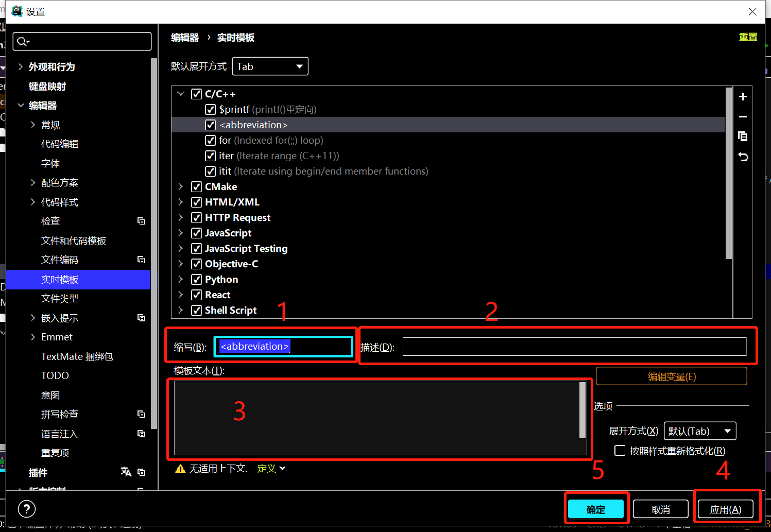Viewport: 771px width, 532px height.
Task: Expand the 外观和行为 settings section
Action: pos(21,66)
